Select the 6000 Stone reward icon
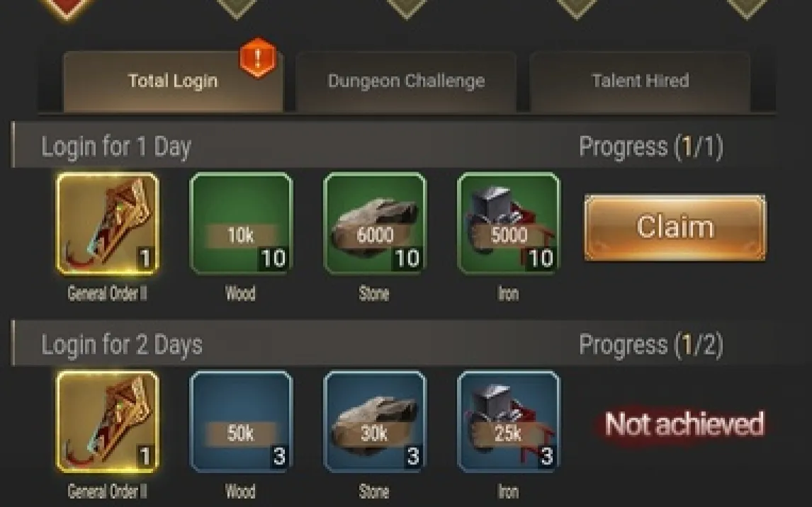 click(x=374, y=224)
